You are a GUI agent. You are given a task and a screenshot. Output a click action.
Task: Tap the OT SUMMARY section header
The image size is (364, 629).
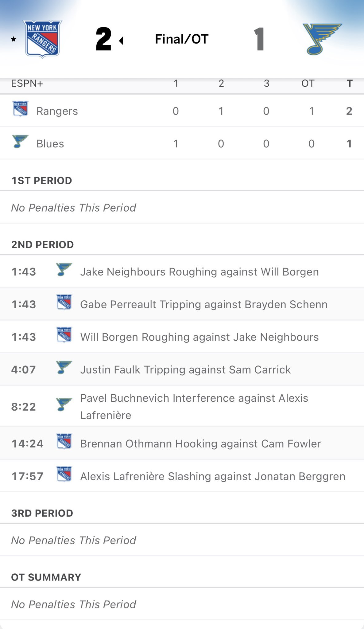tap(46, 577)
